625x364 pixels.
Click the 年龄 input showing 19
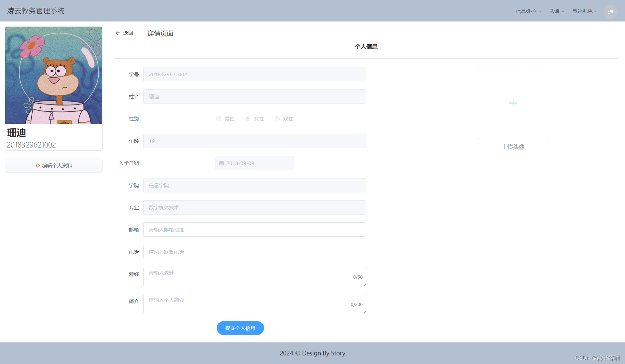[x=255, y=141]
